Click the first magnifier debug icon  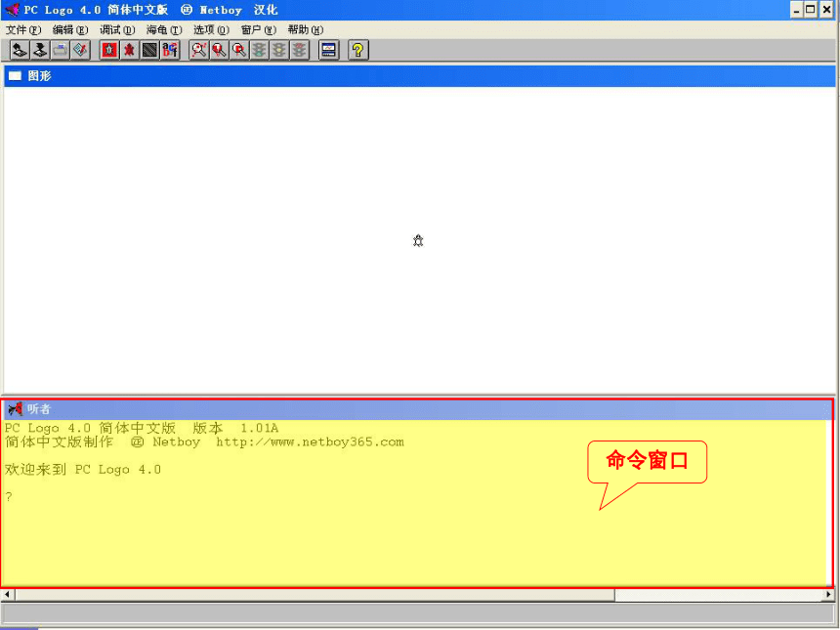point(198,51)
